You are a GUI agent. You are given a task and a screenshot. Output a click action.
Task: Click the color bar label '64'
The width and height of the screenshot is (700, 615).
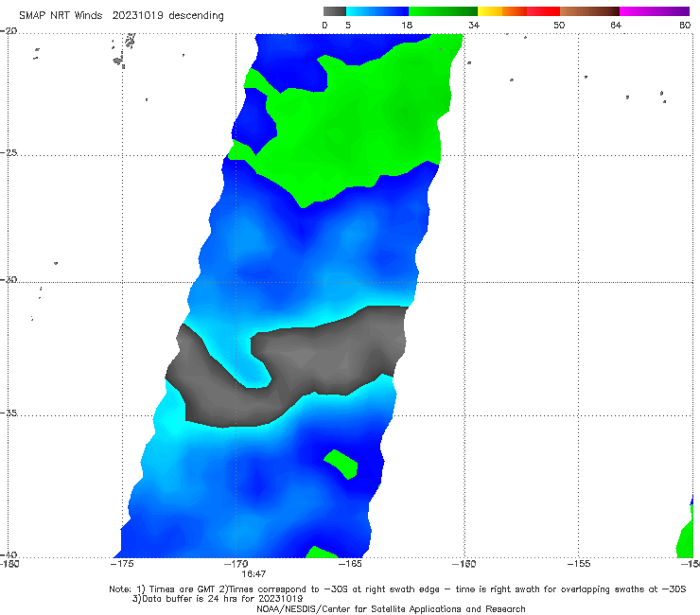(x=616, y=26)
